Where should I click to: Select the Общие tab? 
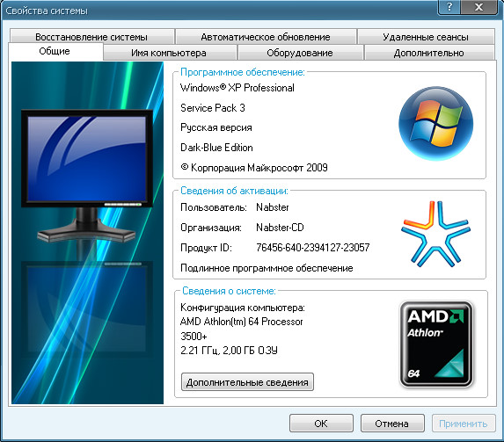pos(55,51)
